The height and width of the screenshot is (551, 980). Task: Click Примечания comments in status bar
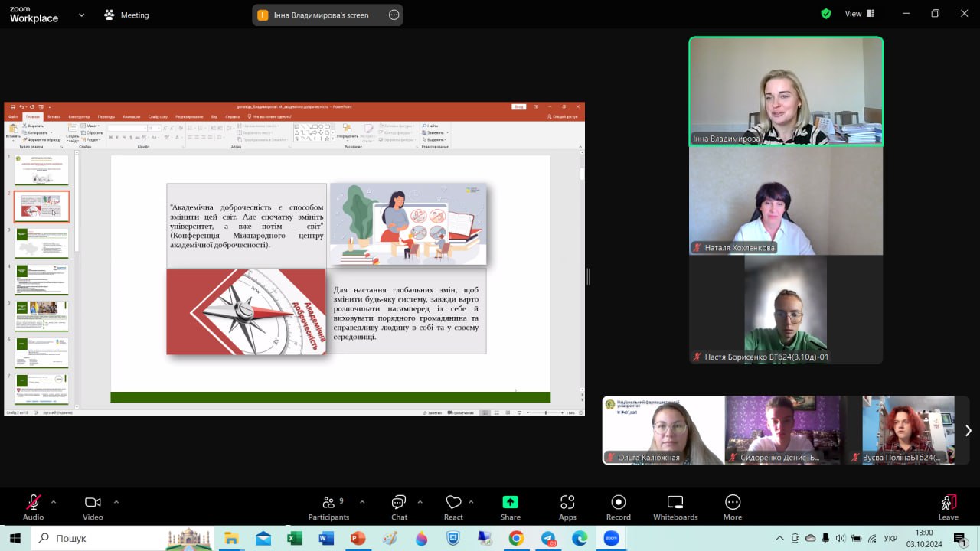click(x=460, y=412)
